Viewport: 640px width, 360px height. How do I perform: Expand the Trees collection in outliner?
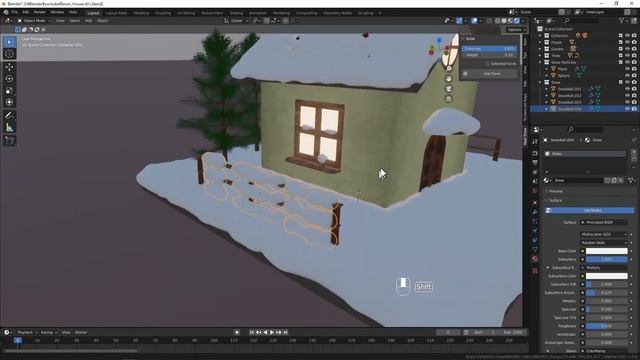[540, 56]
